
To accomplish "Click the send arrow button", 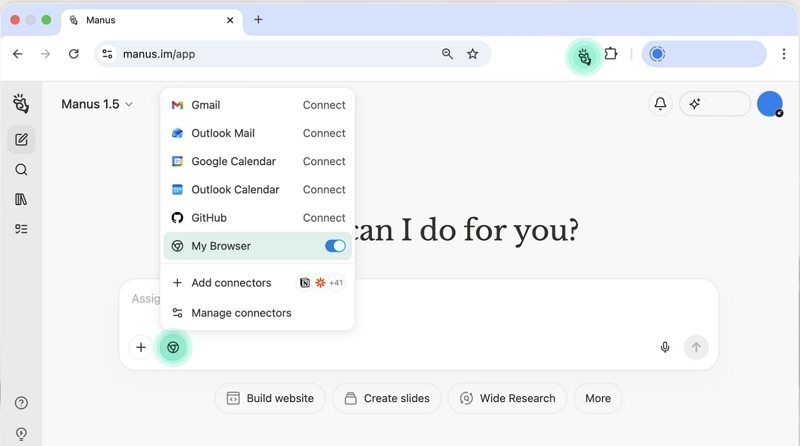I will (x=696, y=348).
